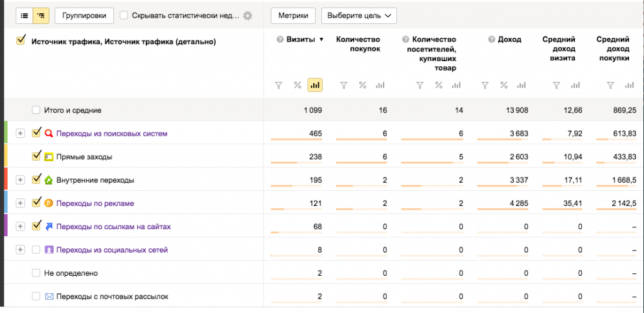644x313 pixels.
Task: Toggle percent icon under Визиты column
Action: click(297, 85)
